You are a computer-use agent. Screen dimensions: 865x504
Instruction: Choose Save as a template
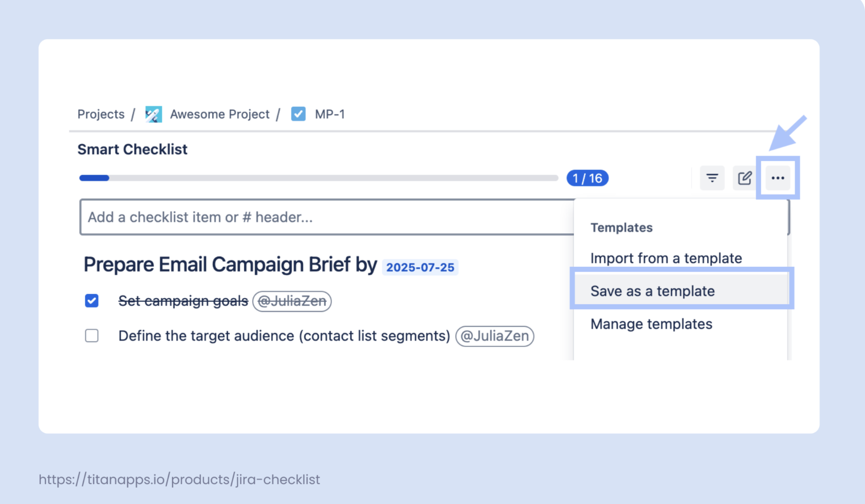pos(652,291)
